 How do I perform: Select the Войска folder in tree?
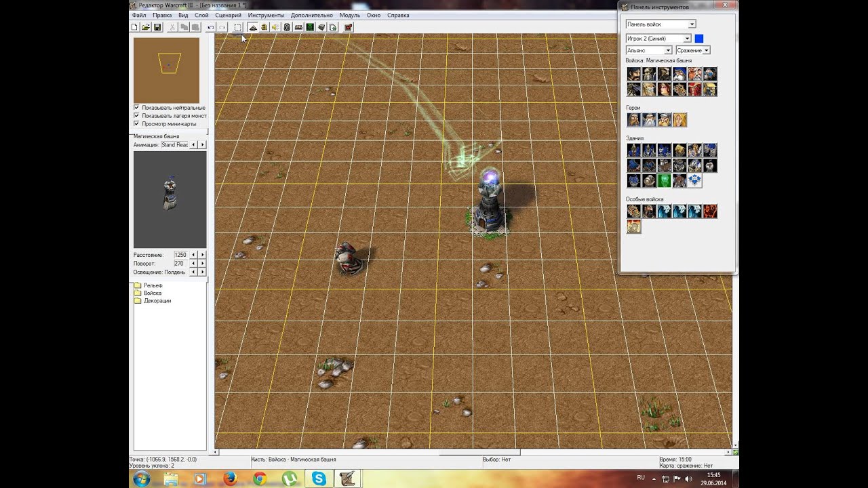[148, 293]
